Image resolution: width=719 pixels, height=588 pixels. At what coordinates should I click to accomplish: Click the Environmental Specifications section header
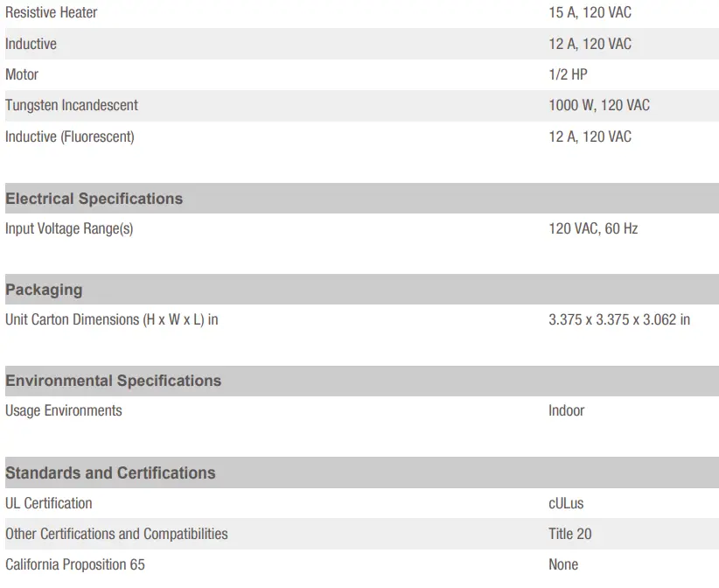click(x=114, y=381)
